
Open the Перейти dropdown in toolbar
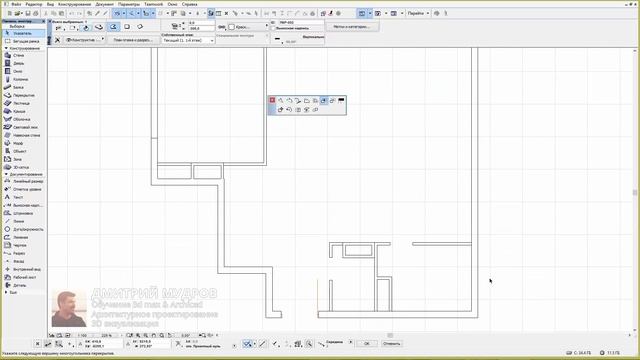(x=418, y=13)
